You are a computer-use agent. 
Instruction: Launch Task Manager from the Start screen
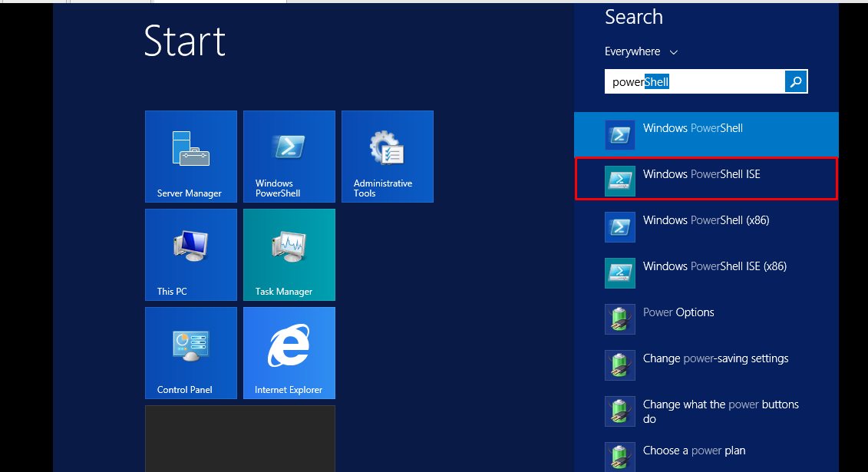click(x=289, y=255)
